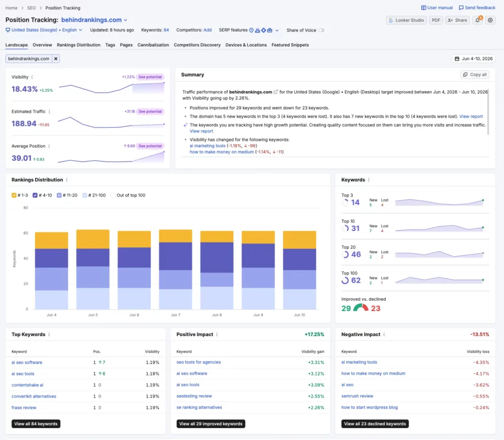Open the Jun 4-10, 2026 date range picker
Screen dimensions: 504x440
pyautogui.click(x=473, y=59)
